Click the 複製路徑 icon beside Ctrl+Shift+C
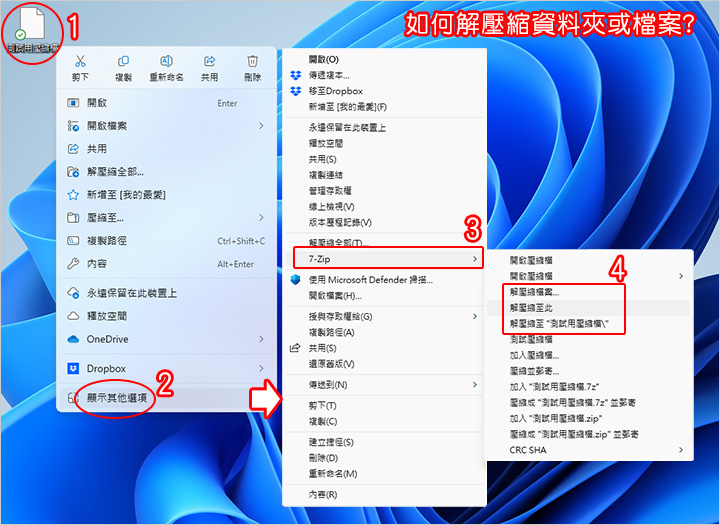720x525 pixels. (x=73, y=241)
